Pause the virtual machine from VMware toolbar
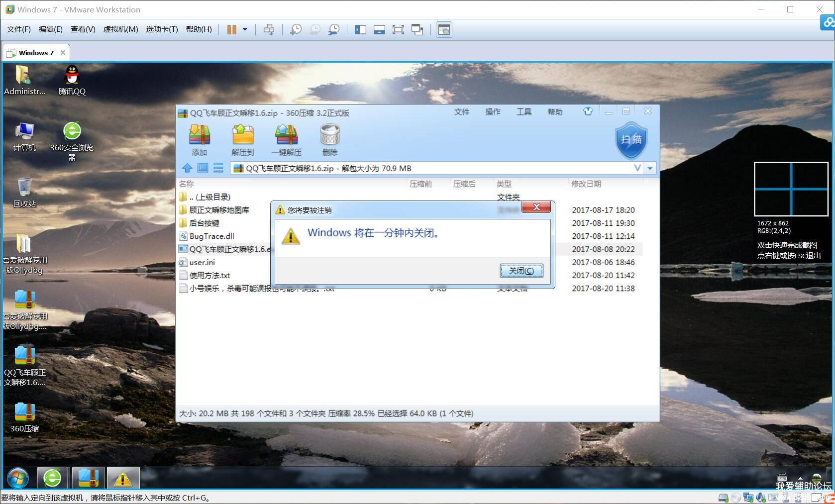Image resolution: width=835 pixels, height=504 pixels. [x=231, y=29]
